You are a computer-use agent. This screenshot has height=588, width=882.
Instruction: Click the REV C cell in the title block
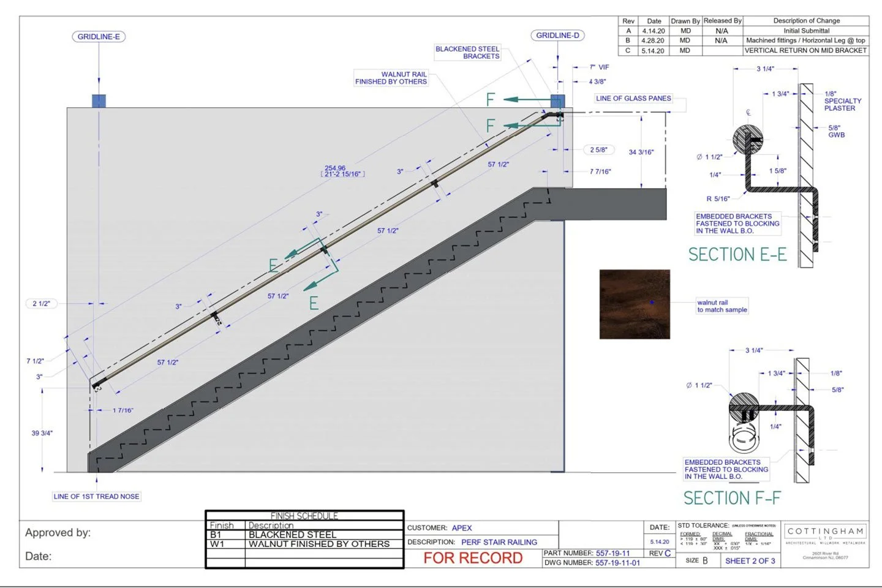pos(660,554)
